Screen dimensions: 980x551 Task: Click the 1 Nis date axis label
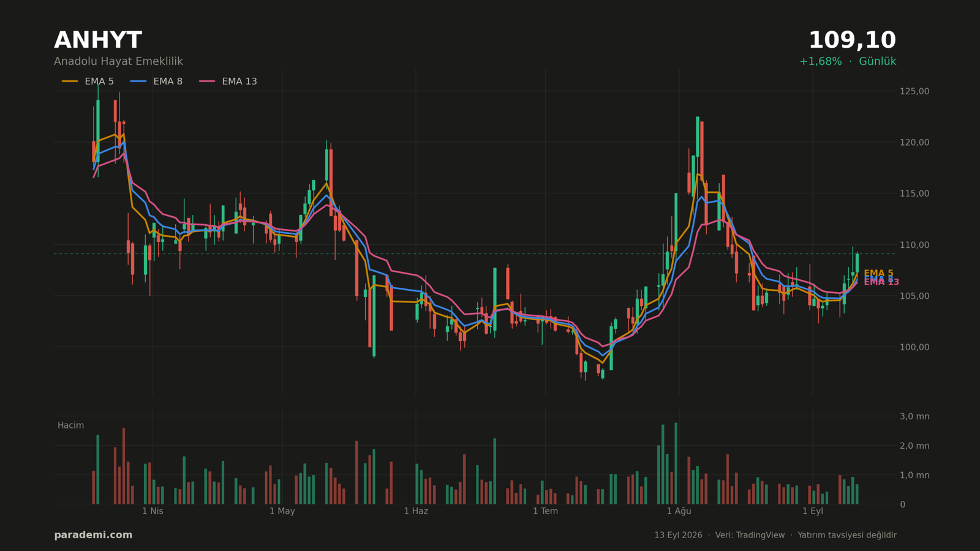click(153, 511)
